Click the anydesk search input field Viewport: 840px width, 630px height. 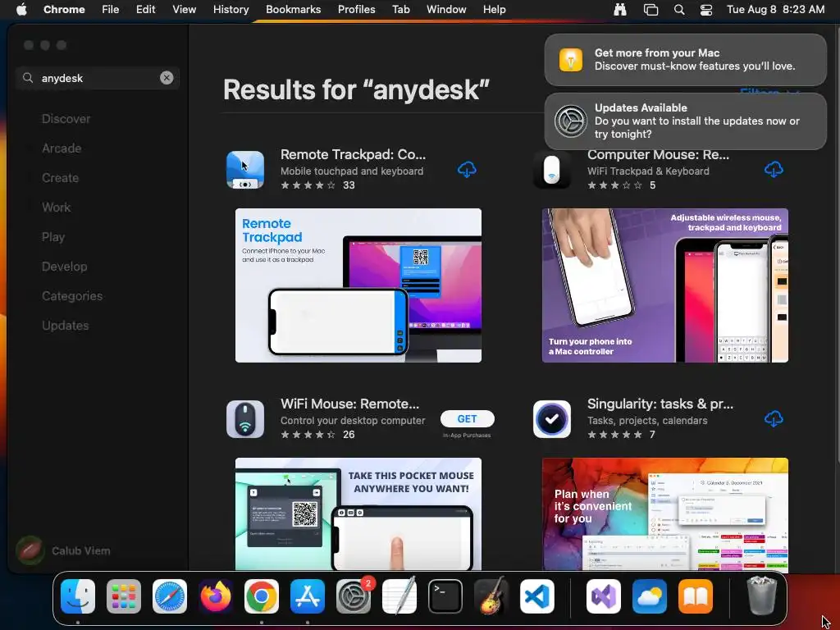pyautogui.click(x=98, y=78)
